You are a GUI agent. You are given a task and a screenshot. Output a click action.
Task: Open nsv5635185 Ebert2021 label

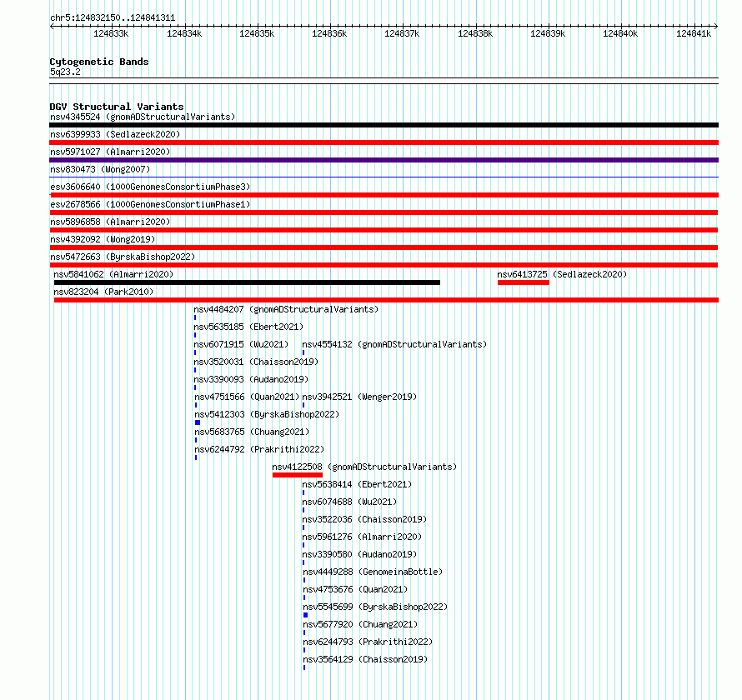(x=248, y=327)
